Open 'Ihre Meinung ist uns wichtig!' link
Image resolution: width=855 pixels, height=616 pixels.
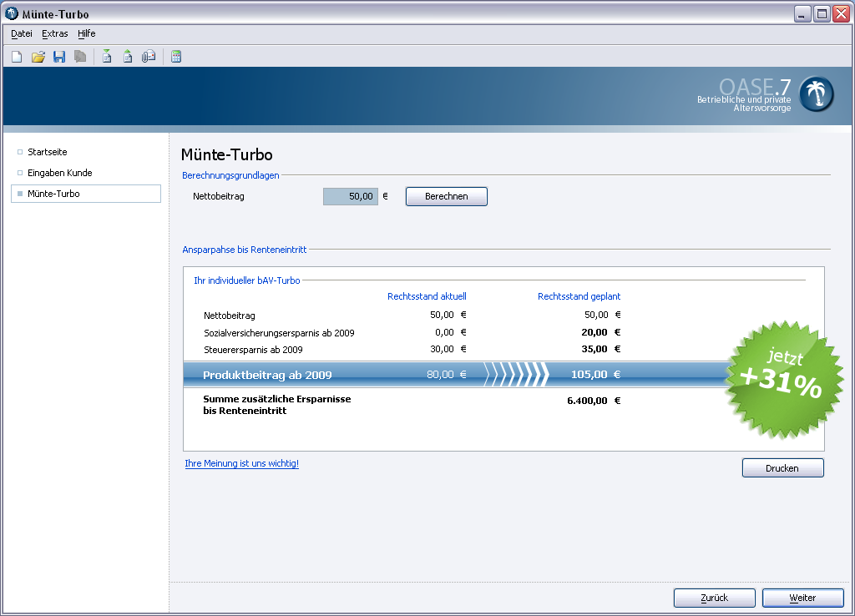tap(241, 463)
